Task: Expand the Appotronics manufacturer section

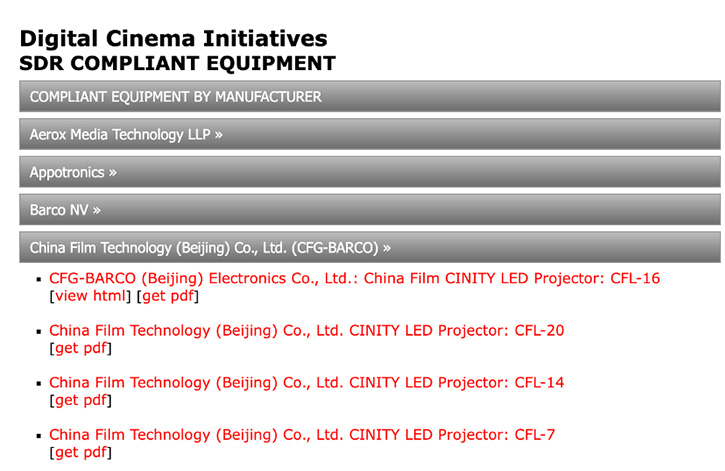Action: tap(369, 172)
